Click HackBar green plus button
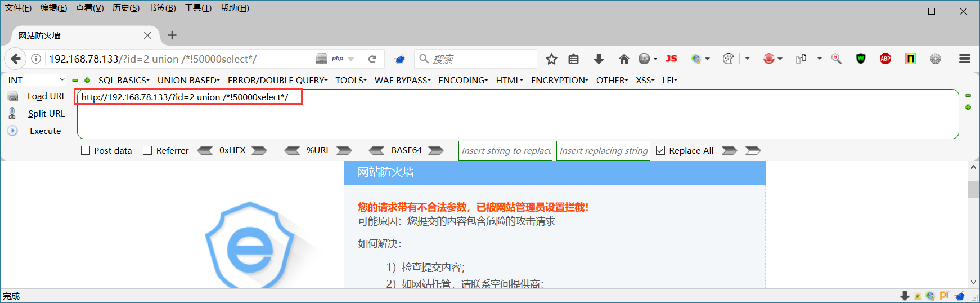Screen dimensions: 980x303 (87, 81)
